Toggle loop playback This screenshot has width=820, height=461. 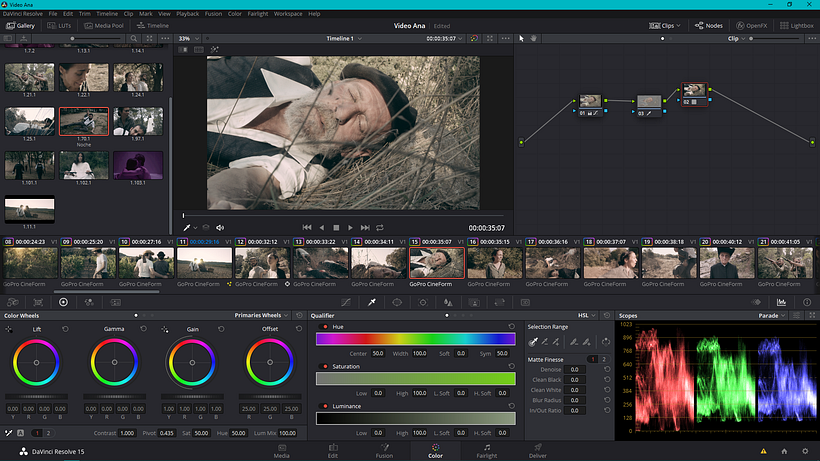click(x=380, y=228)
